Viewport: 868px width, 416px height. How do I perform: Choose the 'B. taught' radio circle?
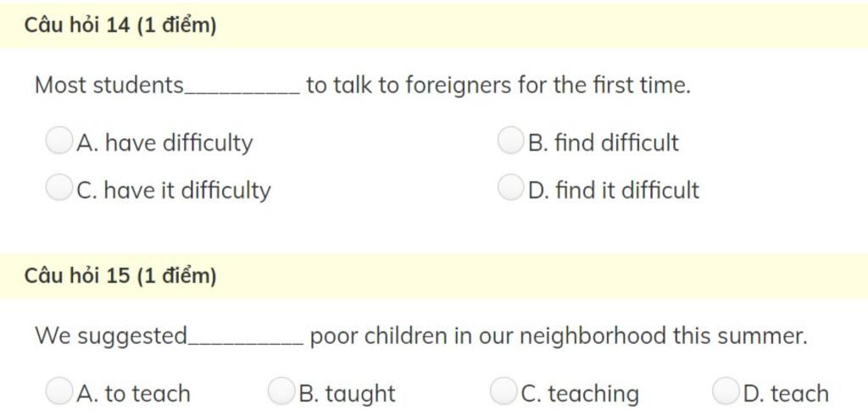click(281, 391)
